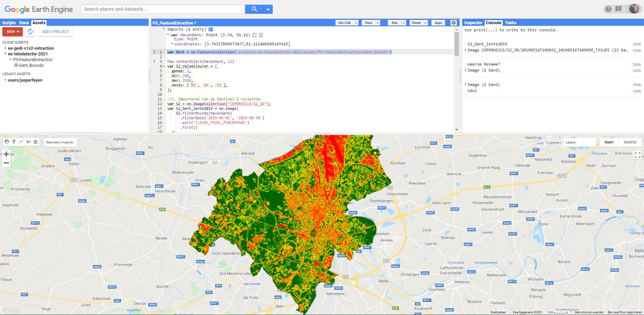Expand the coordinates entry in Imports
The image size is (644, 315).
(172, 44)
